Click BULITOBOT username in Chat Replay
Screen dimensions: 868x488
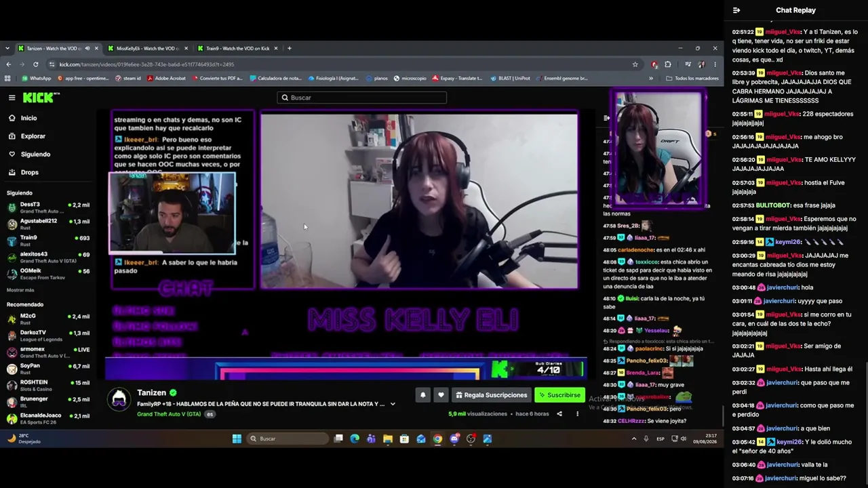click(778, 205)
